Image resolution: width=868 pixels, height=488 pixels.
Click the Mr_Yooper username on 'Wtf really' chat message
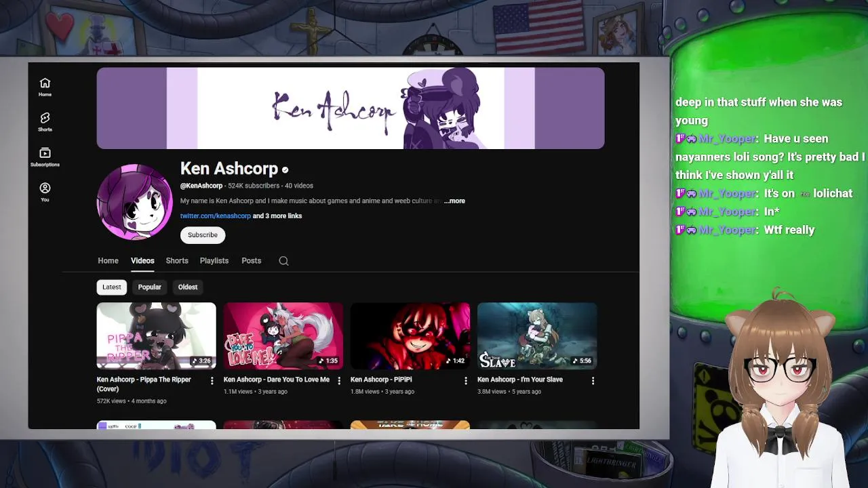coord(726,230)
